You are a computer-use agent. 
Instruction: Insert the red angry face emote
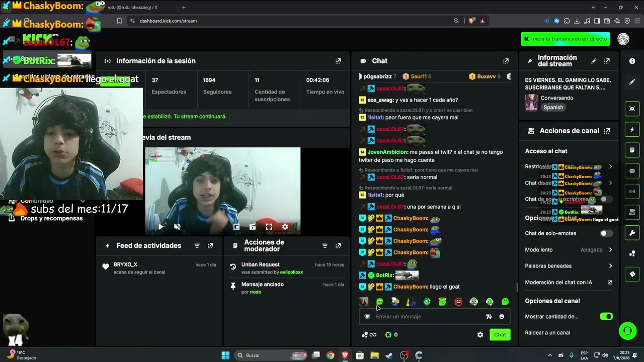458,302
